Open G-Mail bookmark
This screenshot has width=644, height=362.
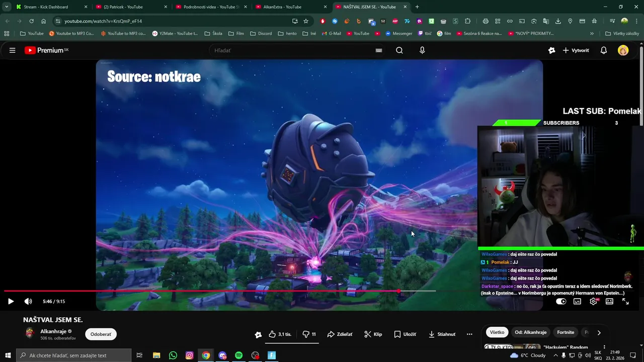331,34
